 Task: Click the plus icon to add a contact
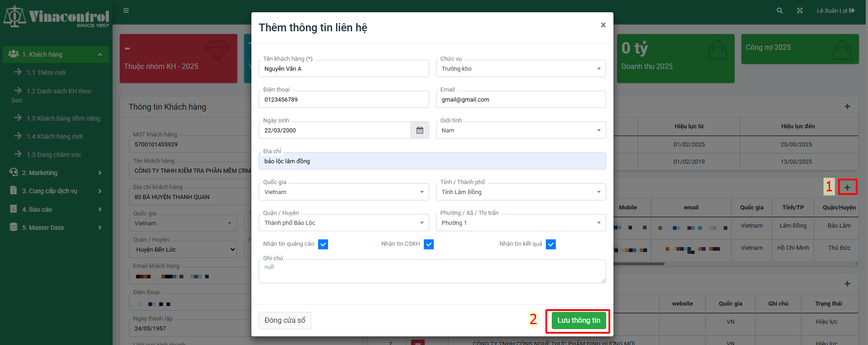tap(847, 187)
